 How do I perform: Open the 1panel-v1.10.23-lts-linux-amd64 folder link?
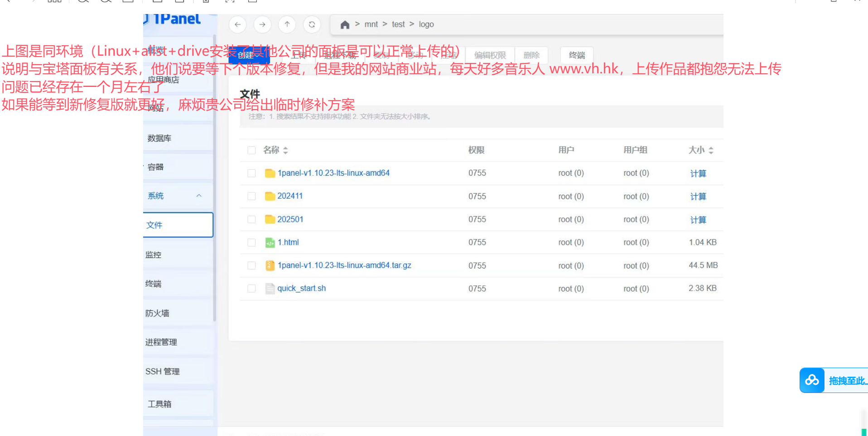tap(333, 173)
